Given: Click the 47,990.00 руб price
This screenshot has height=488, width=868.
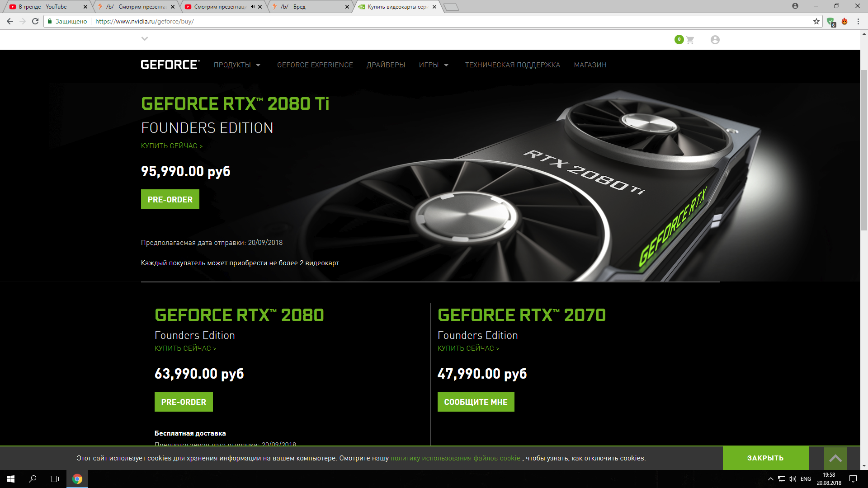Looking at the screenshot, I should [482, 374].
